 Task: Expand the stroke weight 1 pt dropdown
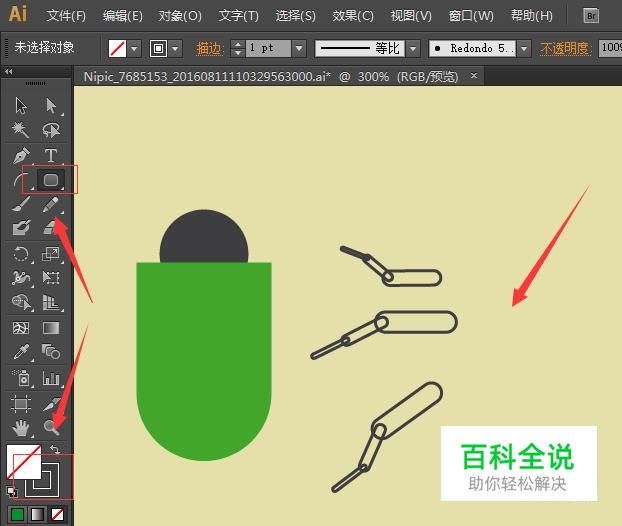coord(299,49)
